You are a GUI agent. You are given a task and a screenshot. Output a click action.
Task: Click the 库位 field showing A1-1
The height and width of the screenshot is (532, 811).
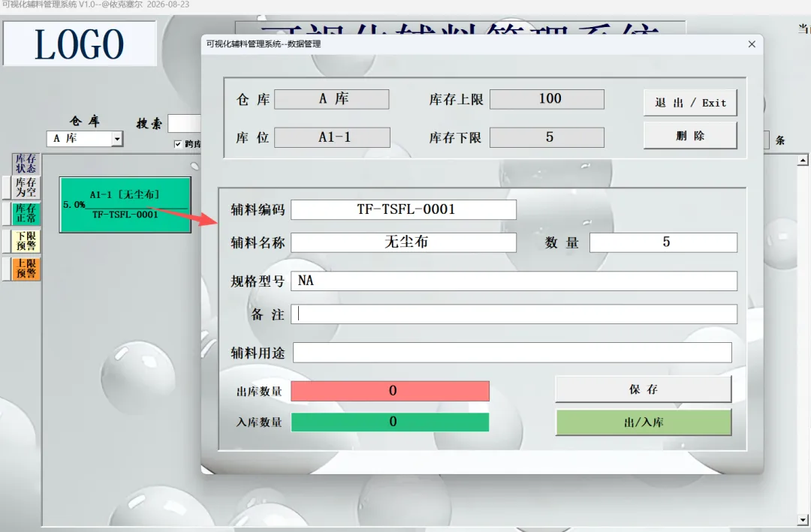(332, 137)
